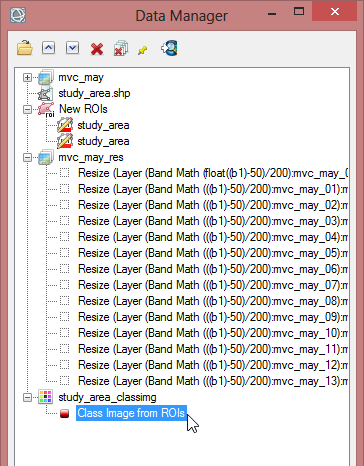Click the Open File folder icon
The image size is (364, 466).
click(25, 48)
